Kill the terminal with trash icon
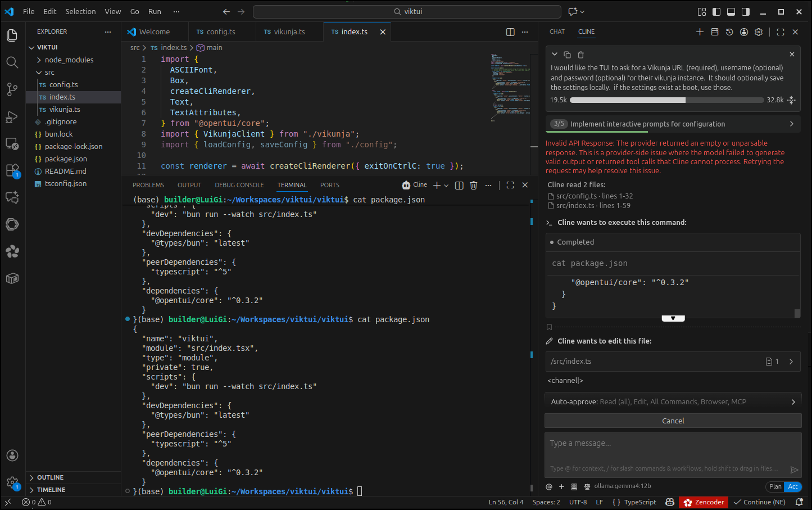This screenshot has width=812, height=510. [474, 185]
